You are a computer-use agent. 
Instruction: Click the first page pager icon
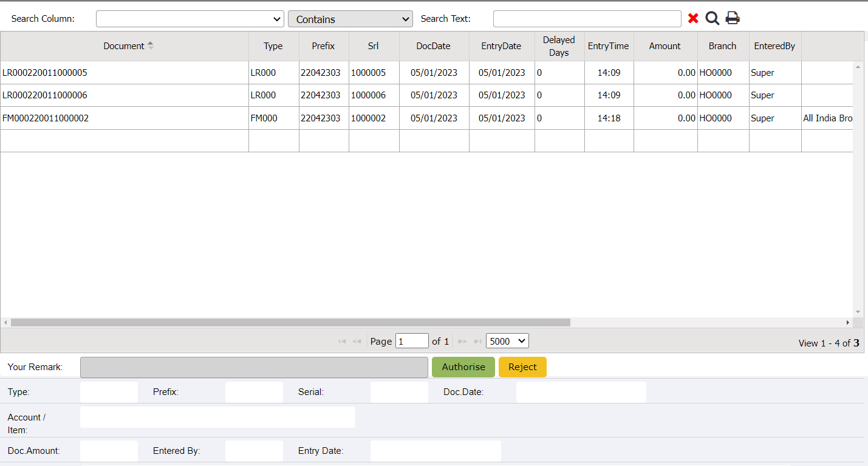(x=342, y=342)
